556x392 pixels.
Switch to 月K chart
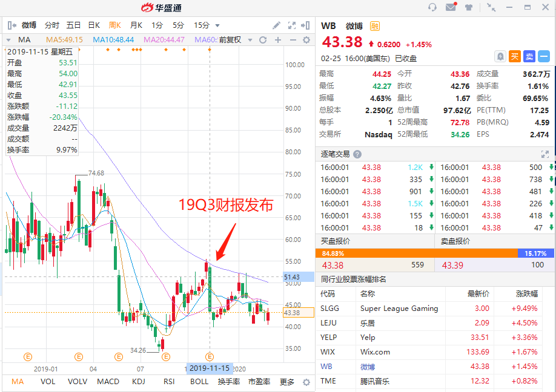[x=136, y=25]
